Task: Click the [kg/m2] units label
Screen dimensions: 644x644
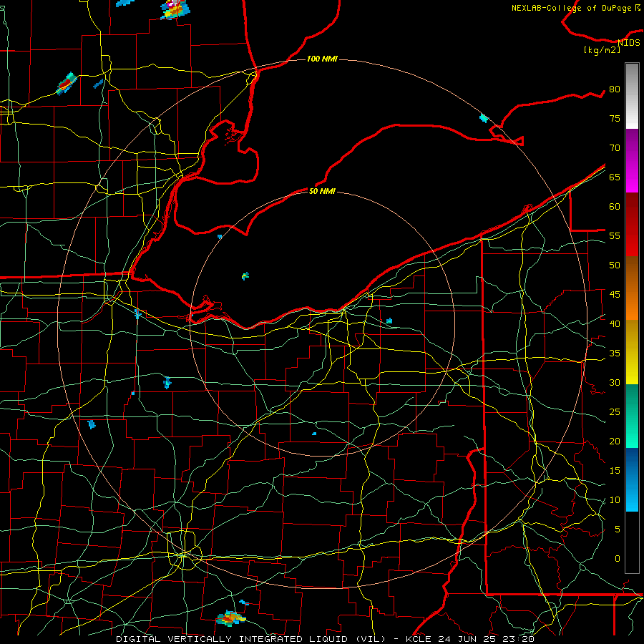Action: [x=602, y=50]
